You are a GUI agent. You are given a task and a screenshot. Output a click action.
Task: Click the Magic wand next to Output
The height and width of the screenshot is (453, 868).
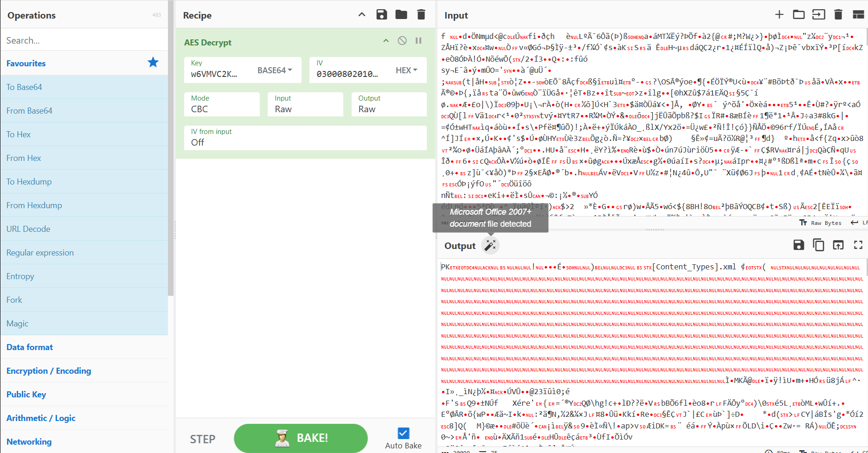(x=490, y=245)
